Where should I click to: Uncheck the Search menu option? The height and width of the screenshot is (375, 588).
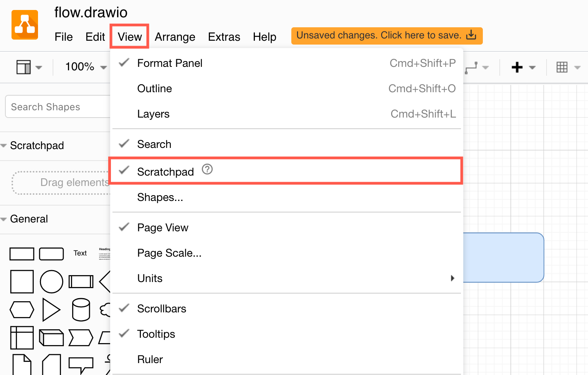coord(154,144)
